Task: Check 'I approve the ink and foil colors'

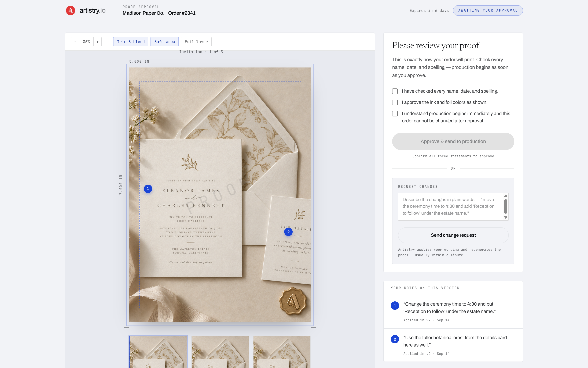Action: coord(395,102)
